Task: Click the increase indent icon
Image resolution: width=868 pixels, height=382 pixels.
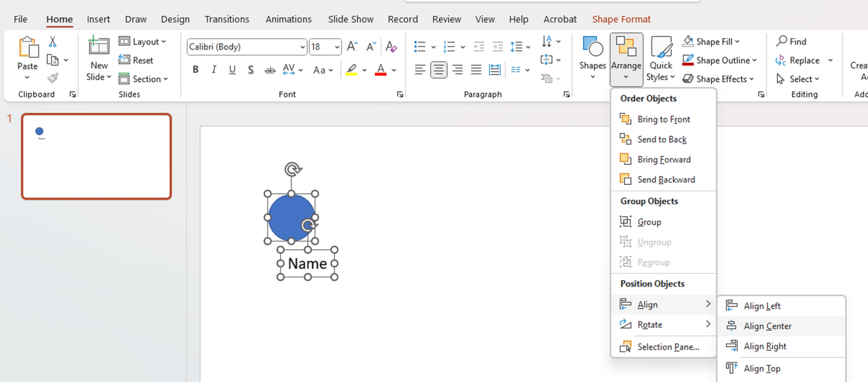Action: click(498, 46)
